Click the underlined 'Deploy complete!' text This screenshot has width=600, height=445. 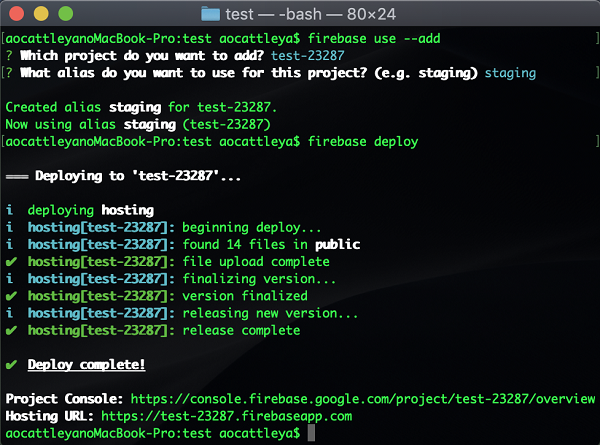click(x=86, y=365)
